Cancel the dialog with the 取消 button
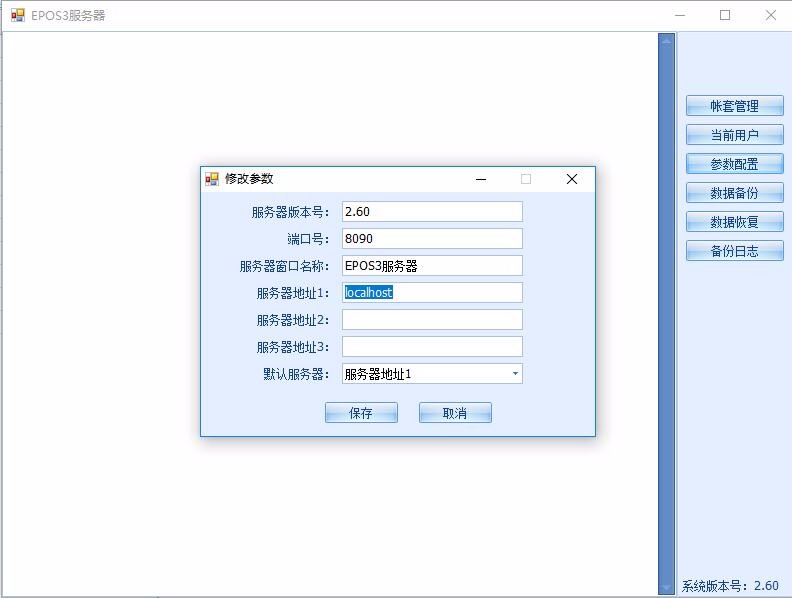This screenshot has width=792, height=598. click(455, 413)
